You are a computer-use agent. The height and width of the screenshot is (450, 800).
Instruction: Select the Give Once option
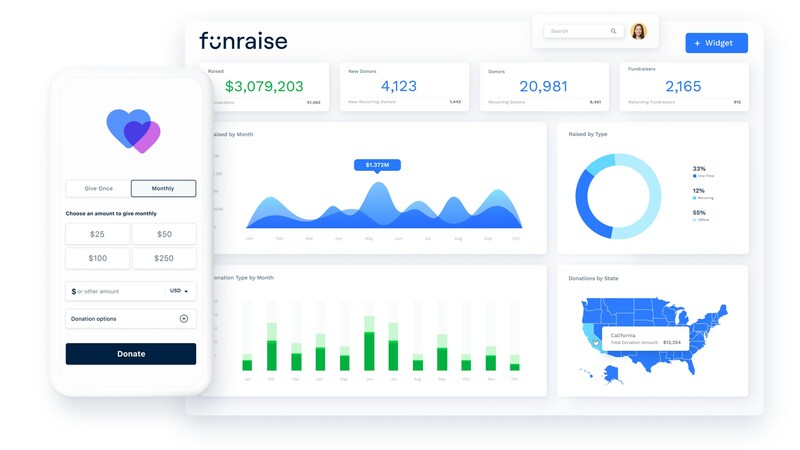coord(98,188)
